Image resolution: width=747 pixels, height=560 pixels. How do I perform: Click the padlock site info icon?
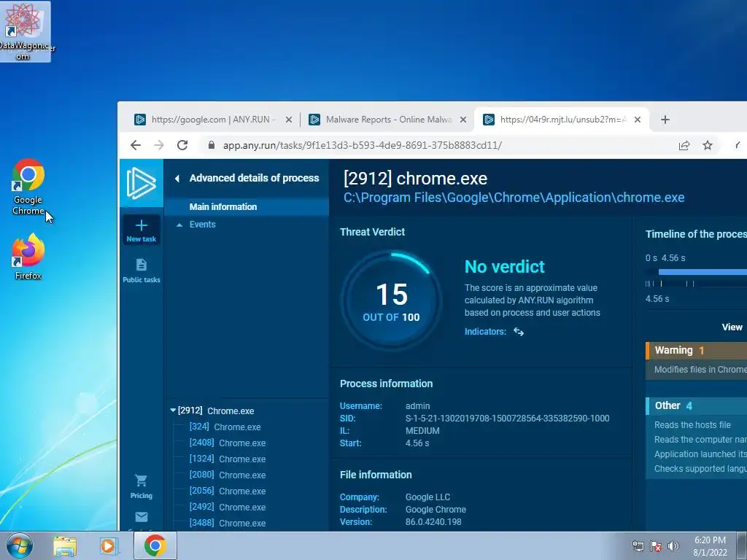tap(212, 145)
